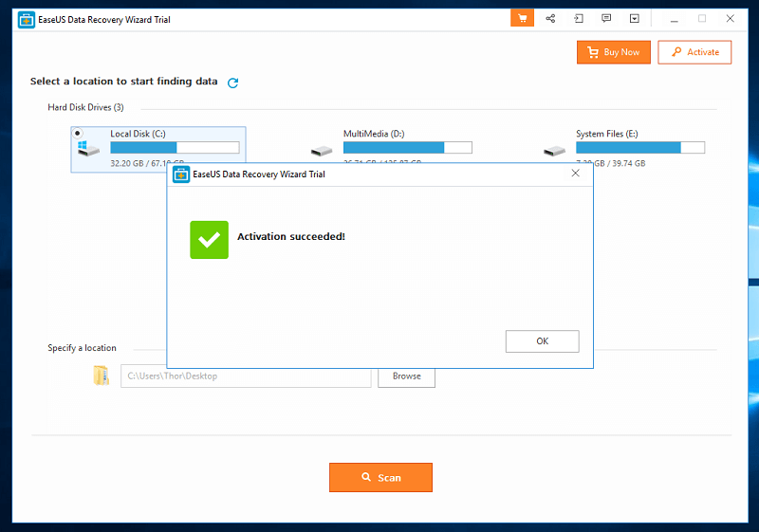759x532 pixels.
Task: Click the Local Disk (C:) usage bar
Action: pos(175,148)
